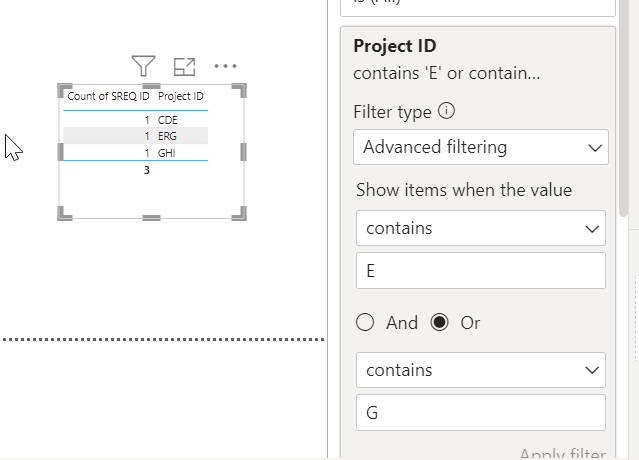Select the Or radio button
This screenshot has width=639, height=460.
439,323
